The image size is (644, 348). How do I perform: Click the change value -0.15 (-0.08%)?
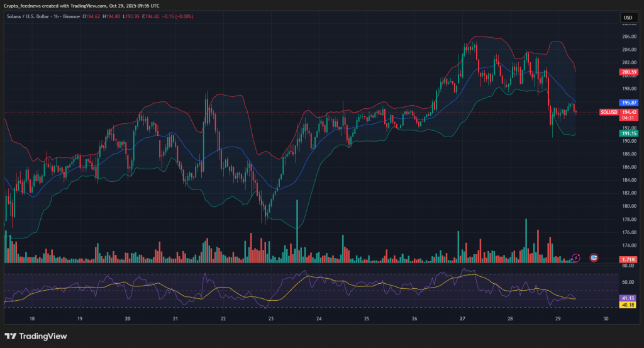[x=177, y=16]
